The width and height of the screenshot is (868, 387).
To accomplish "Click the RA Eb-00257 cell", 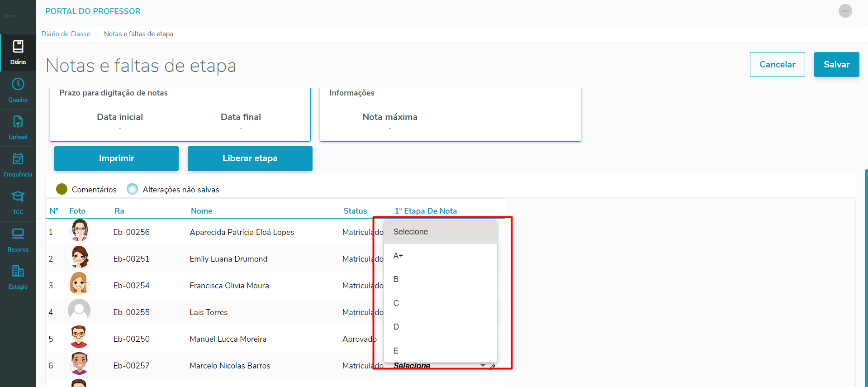I will coord(131,366).
